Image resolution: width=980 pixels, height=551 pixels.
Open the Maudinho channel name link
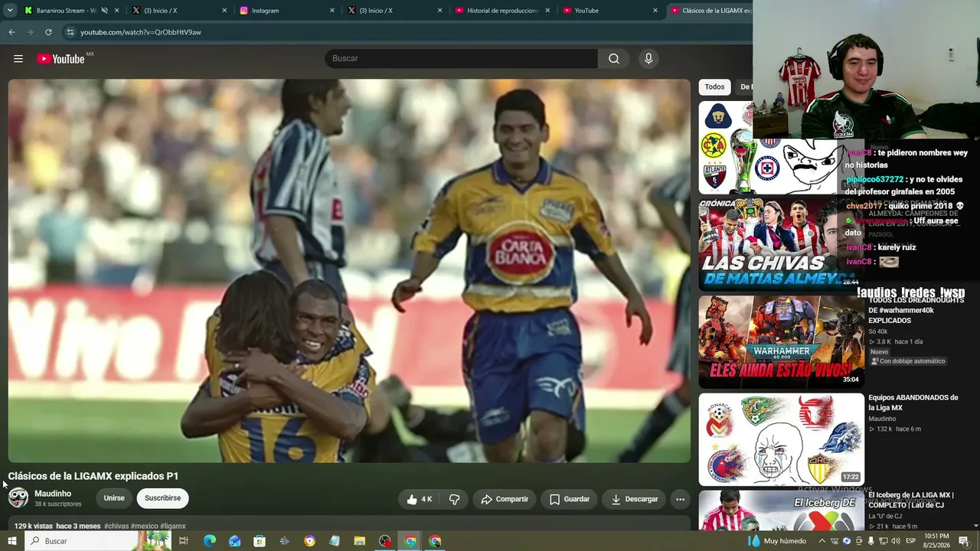53,494
